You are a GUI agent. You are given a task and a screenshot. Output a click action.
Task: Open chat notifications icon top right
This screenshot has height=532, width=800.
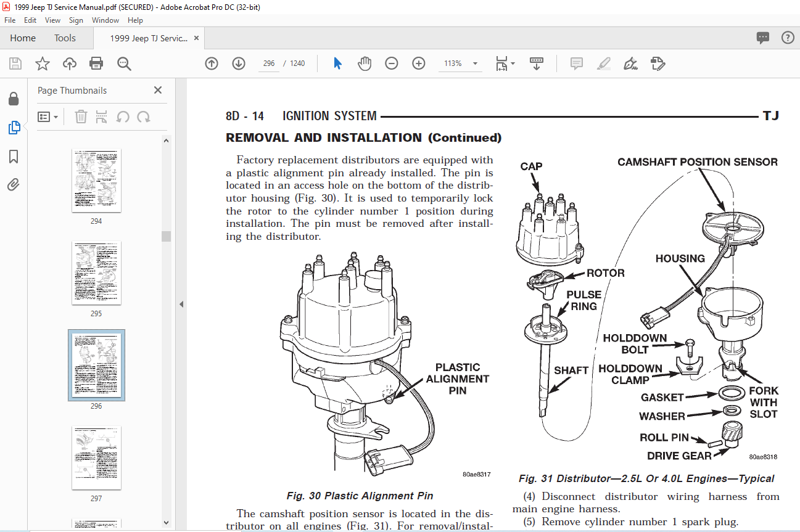[763, 38]
